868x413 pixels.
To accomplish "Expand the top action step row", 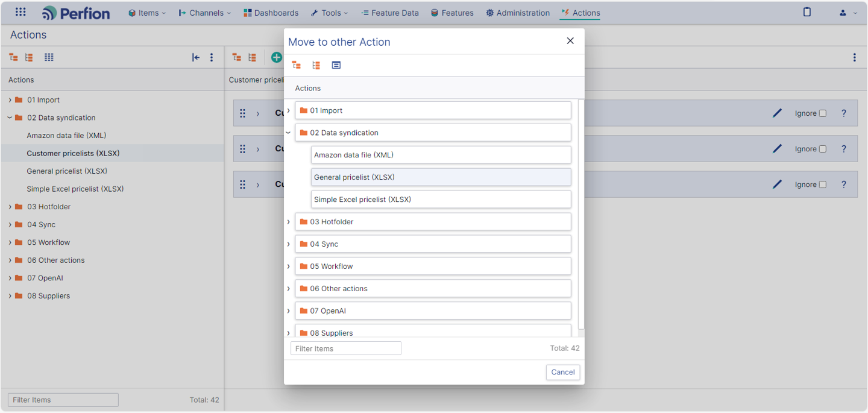I will click(x=258, y=113).
